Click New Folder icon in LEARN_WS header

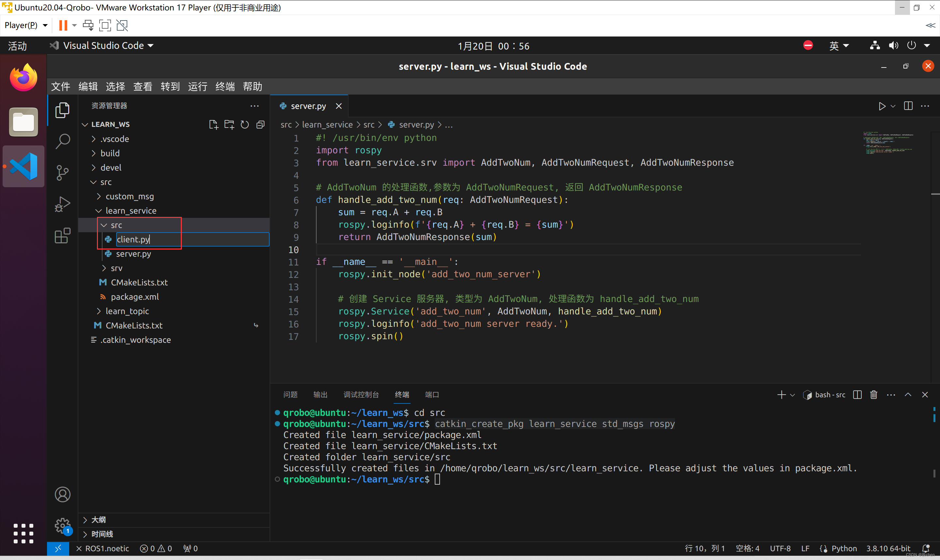click(229, 125)
